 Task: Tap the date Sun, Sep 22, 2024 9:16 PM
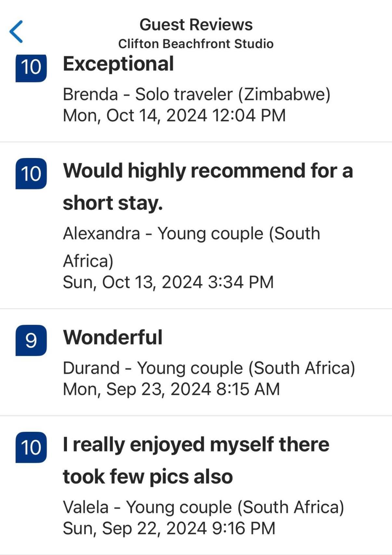(169, 528)
